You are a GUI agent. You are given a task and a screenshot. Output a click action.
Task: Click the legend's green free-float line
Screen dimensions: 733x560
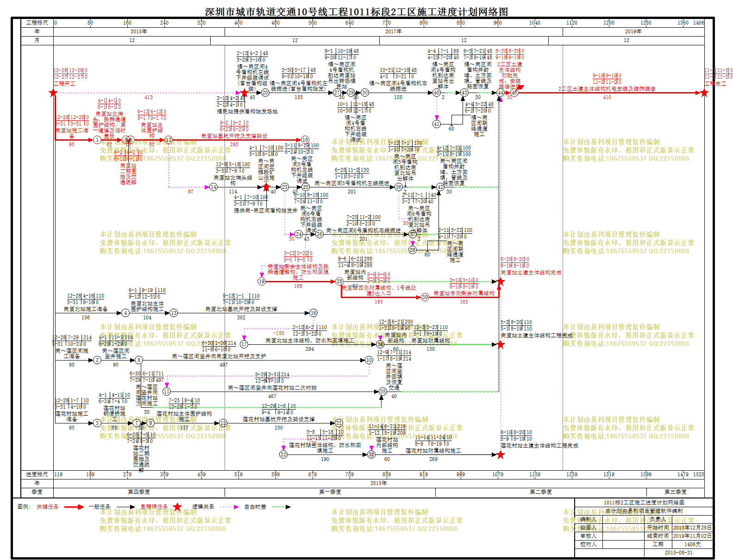click(281, 507)
